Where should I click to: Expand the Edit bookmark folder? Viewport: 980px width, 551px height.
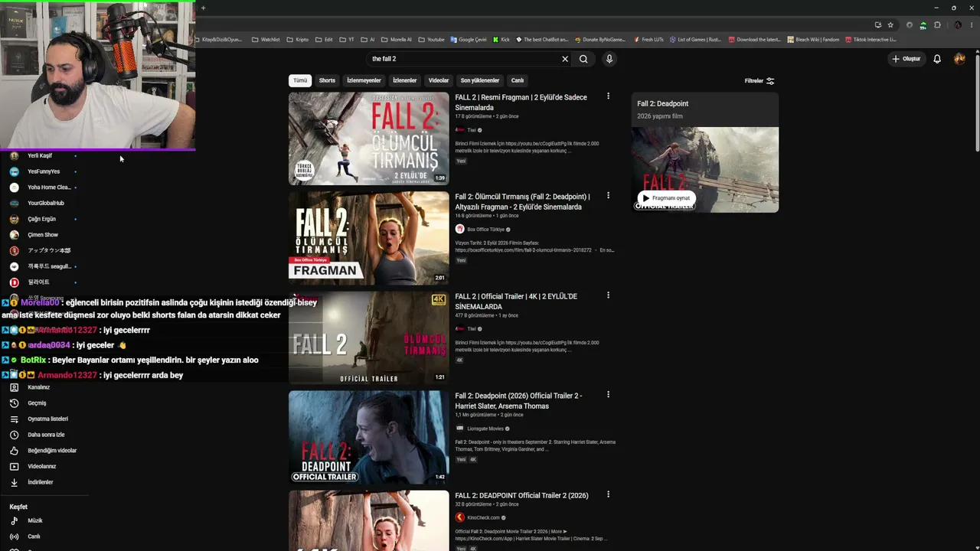point(324,40)
